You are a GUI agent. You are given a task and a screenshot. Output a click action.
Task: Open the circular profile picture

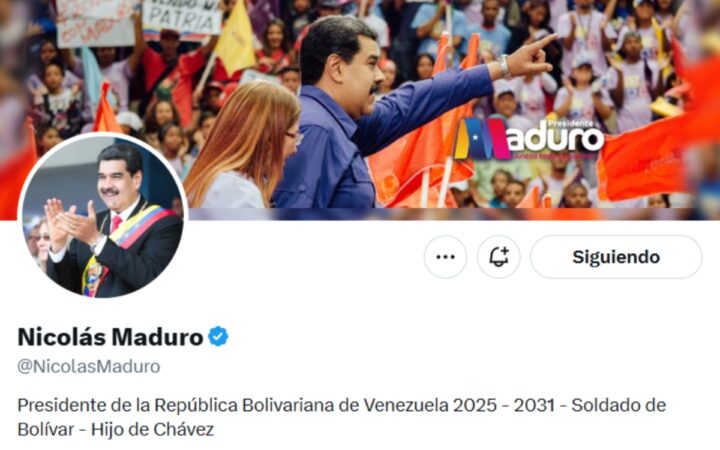coord(103,216)
